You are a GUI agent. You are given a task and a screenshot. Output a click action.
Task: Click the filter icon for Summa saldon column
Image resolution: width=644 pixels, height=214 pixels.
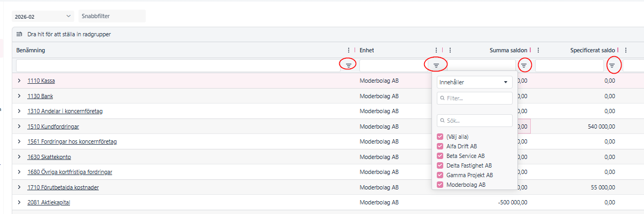tap(524, 65)
